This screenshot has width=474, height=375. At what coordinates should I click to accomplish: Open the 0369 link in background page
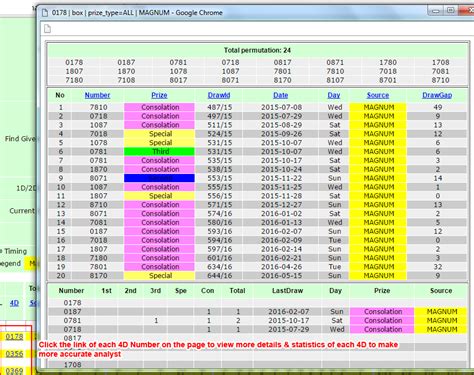(14, 371)
